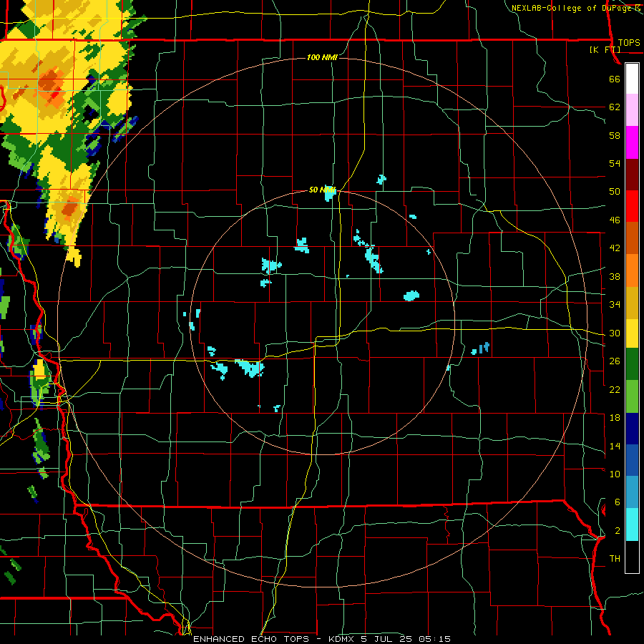644x644 pixels.
Task: Click the yellow swatch in the legend
Action: pyautogui.click(x=632, y=333)
